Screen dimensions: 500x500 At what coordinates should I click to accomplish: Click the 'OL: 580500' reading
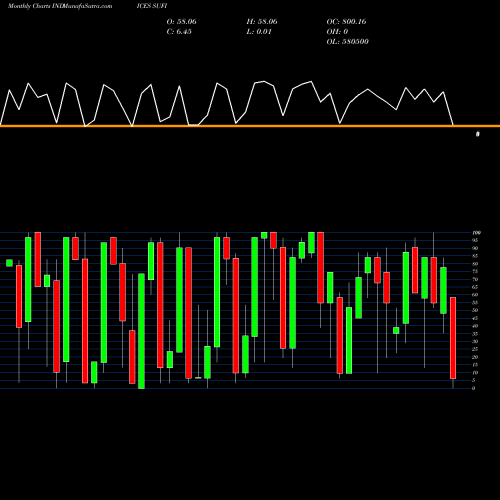point(347,42)
